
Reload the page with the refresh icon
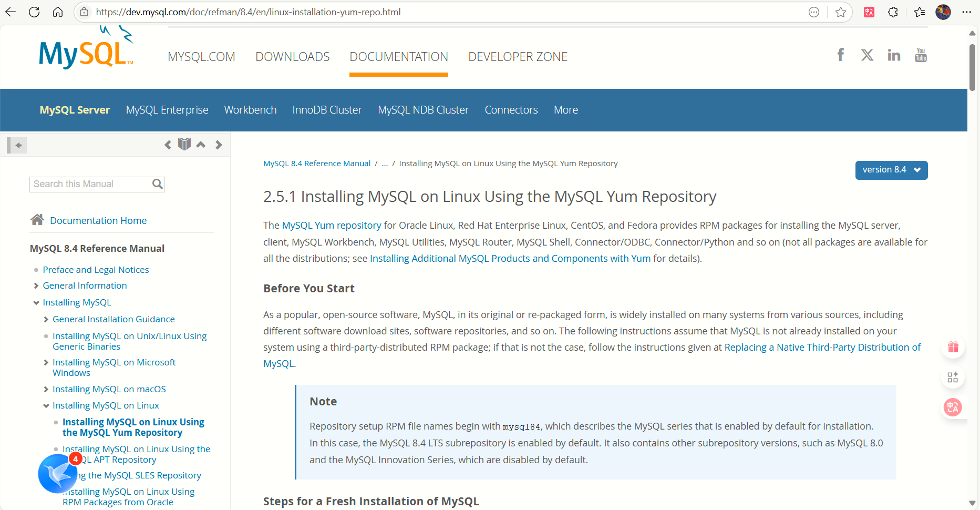(x=34, y=12)
